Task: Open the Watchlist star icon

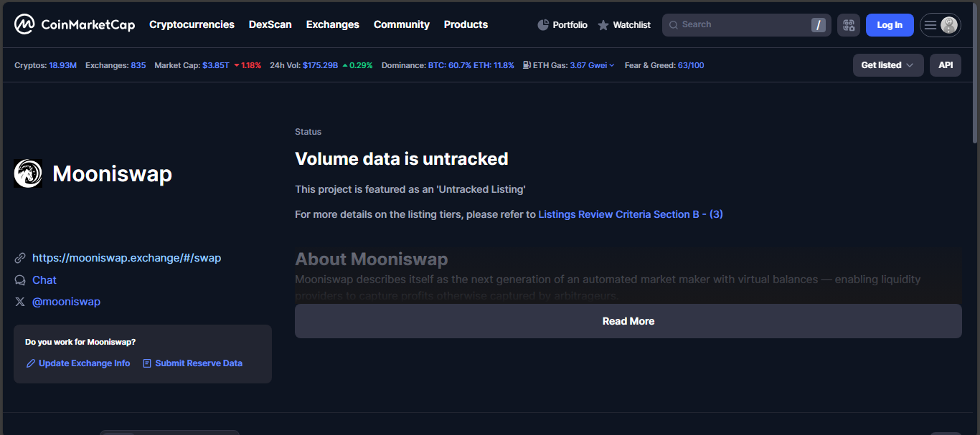Action: tap(603, 25)
